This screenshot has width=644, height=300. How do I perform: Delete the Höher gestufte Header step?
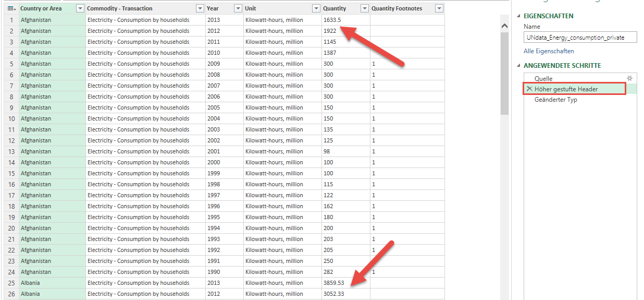coord(529,89)
